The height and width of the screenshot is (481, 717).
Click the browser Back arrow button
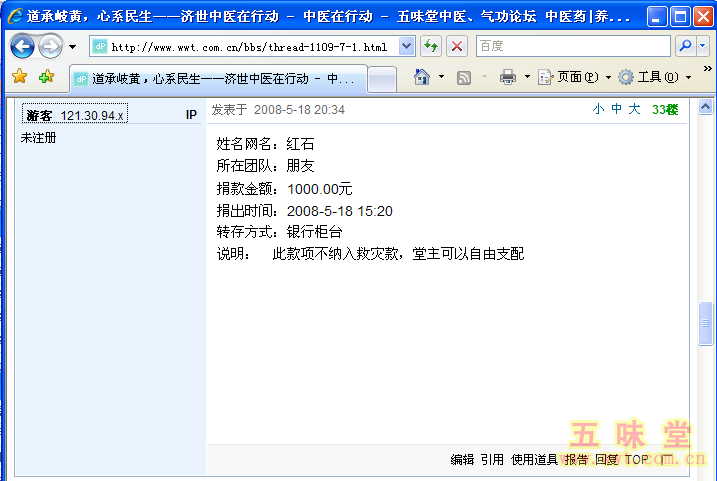23,46
